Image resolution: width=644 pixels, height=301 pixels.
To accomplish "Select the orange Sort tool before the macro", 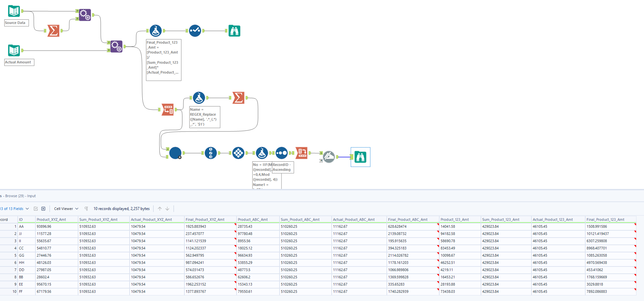I will pyautogui.click(x=302, y=153).
